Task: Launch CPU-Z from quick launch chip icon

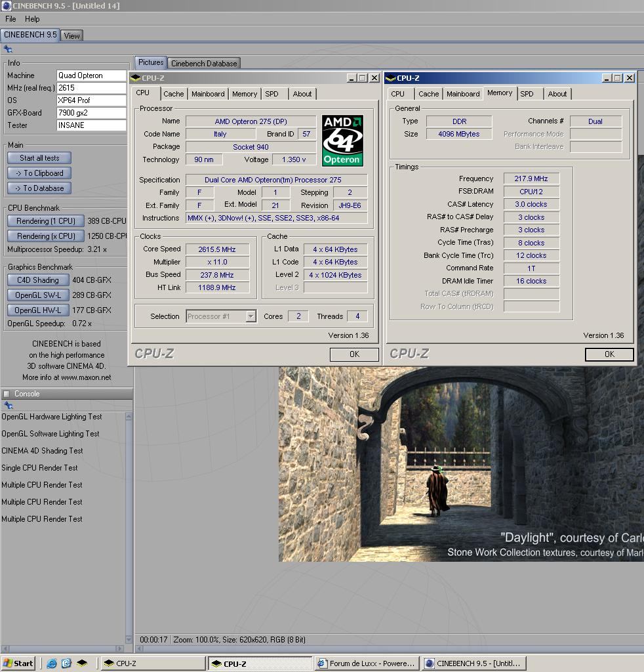Action: pos(82,663)
